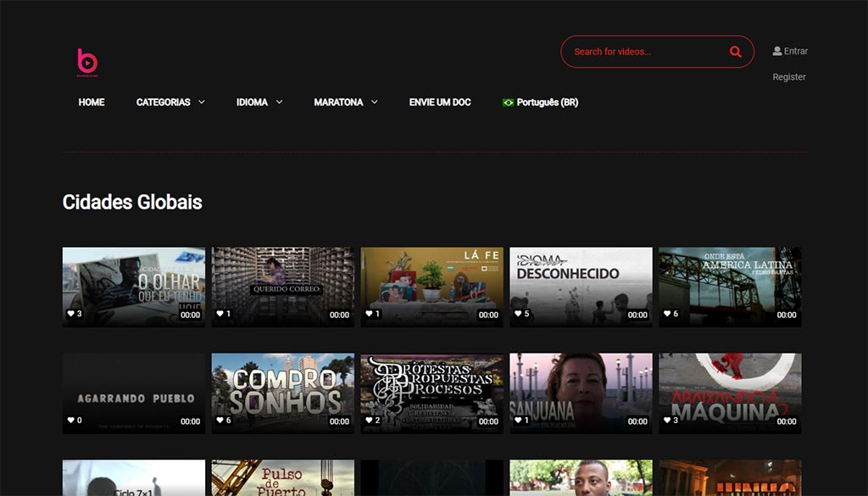Image resolution: width=868 pixels, height=496 pixels.
Task: Open the Maratona menu
Action: (x=338, y=103)
